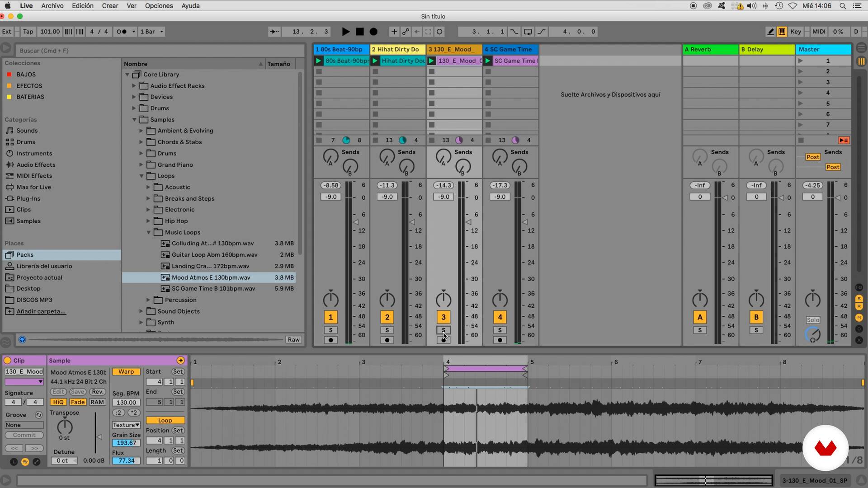Launch the Hihat Dirty Dou clip
Screen dimensions: 868x488
point(375,61)
